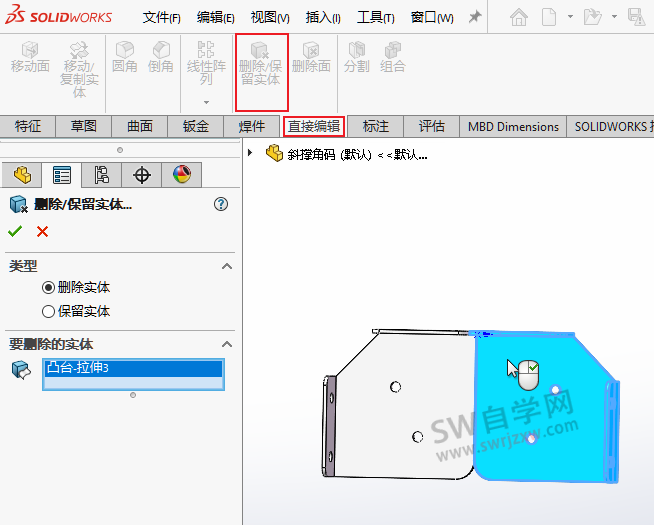Switch to the 标注 tab
Screen dimensions: 654x525
click(x=375, y=126)
